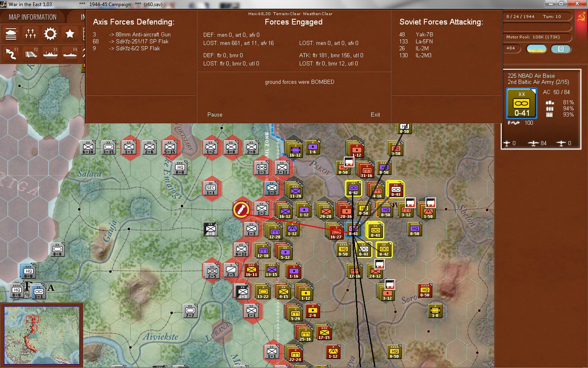Select German unit counter 2=6

tap(149, 147)
